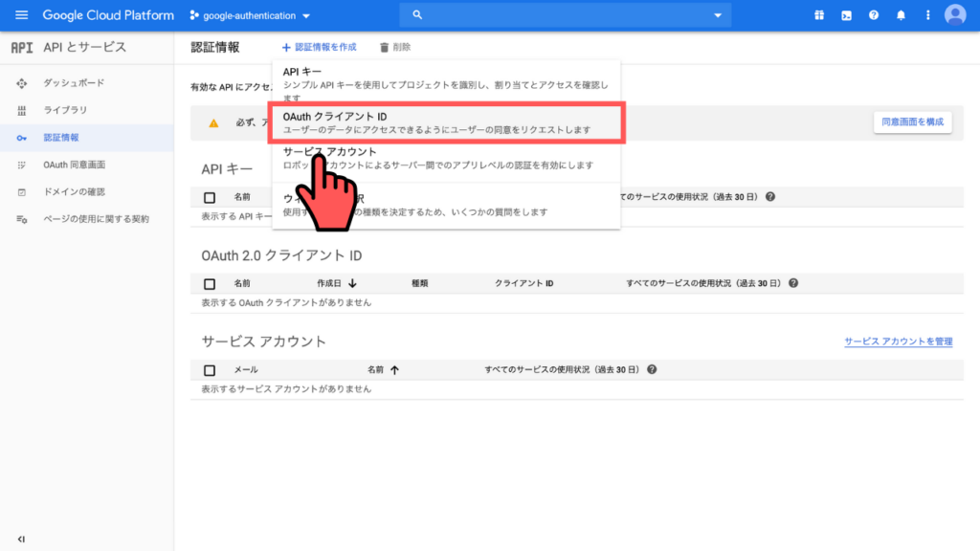980x551 pixels.
Task: View notifications bell icon
Action: (901, 15)
